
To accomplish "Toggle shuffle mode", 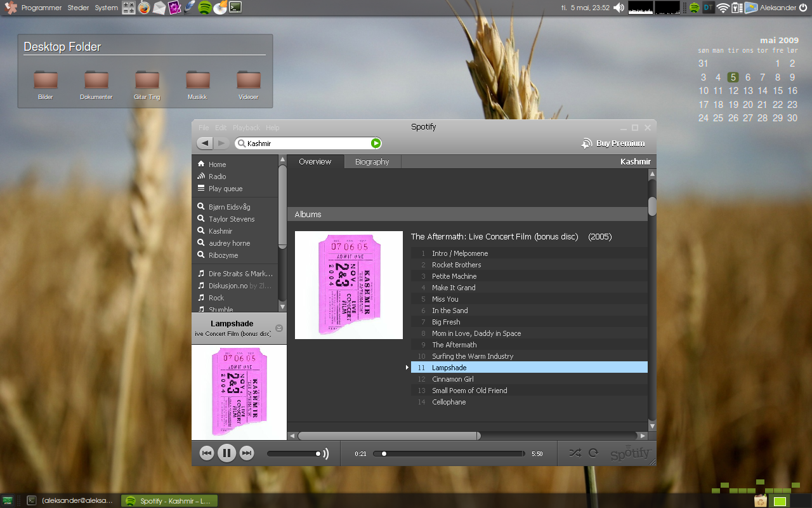I will (x=575, y=453).
